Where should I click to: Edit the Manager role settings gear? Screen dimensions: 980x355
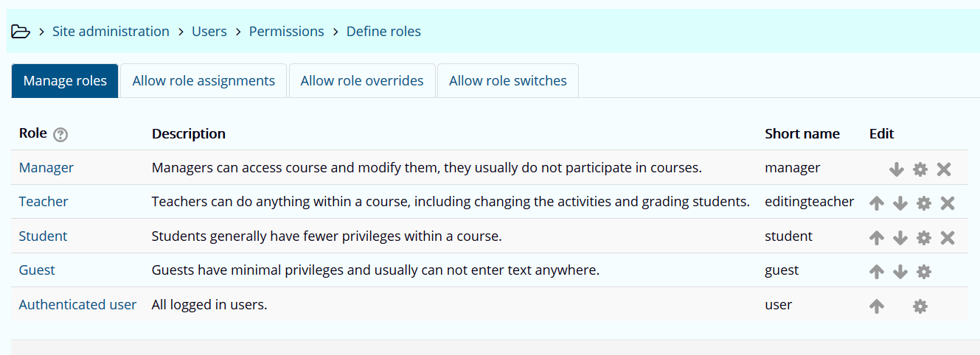(x=920, y=169)
